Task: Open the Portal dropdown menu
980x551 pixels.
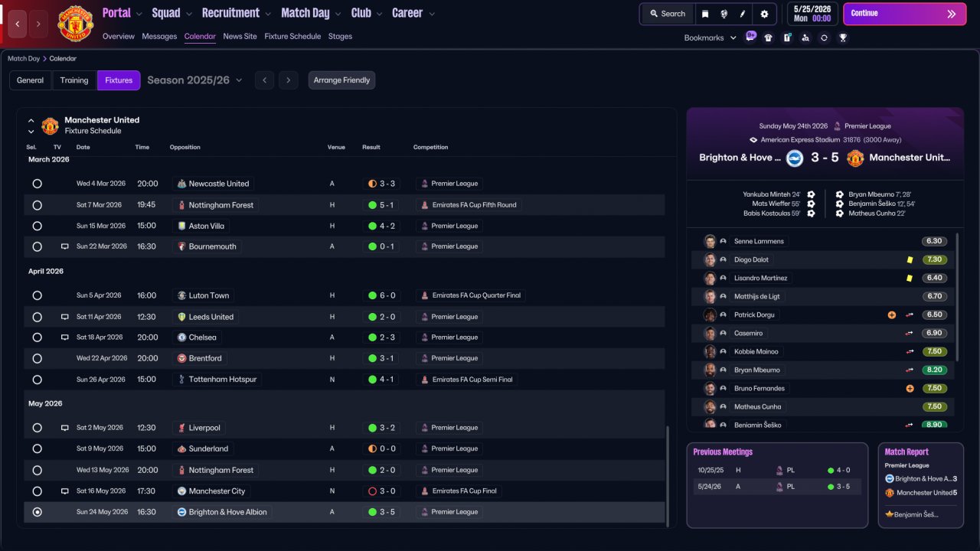Action: (122, 13)
